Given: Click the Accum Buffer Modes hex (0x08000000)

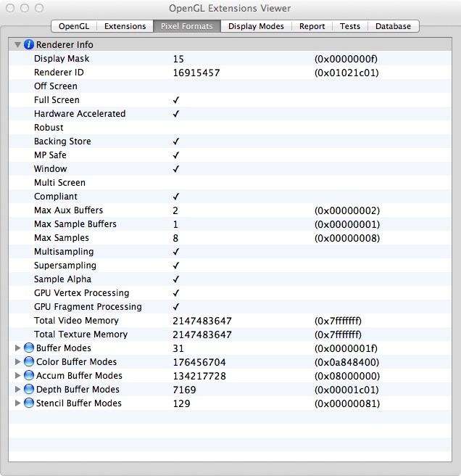Looking at the screenshot, I should tap(347, 376).
